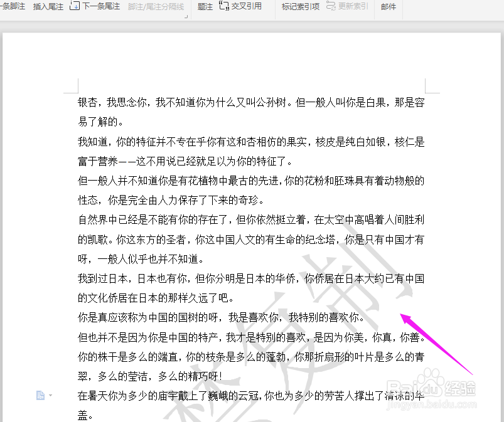Click the Insert Footnote (插入脚注) icon
This screenshot has height=422, width=504.
(11, 7)
